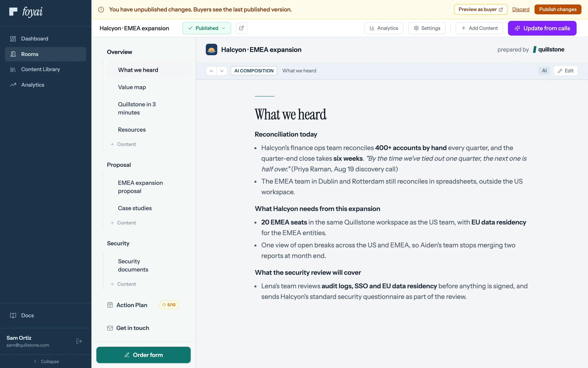Move section up with chevron arrow
Screen dimensions: 588x368
tap(211, 71)
